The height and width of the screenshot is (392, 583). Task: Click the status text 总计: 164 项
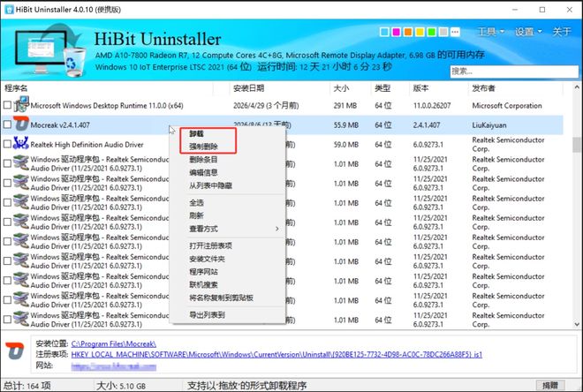(x=27, y=386)
